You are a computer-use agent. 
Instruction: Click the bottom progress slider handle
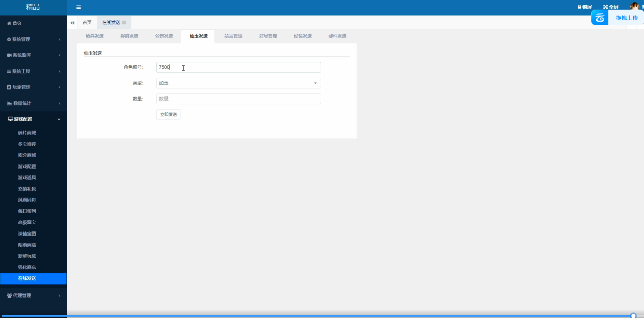tap(633, 316)
